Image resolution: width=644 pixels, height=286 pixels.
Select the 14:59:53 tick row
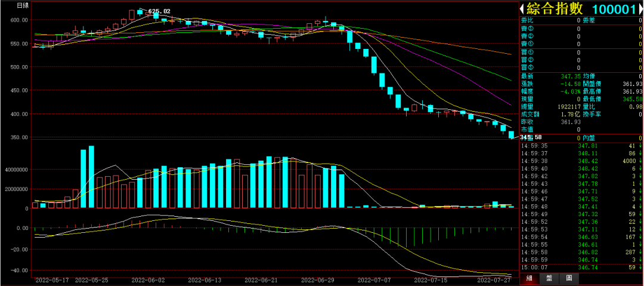[581, 229]
